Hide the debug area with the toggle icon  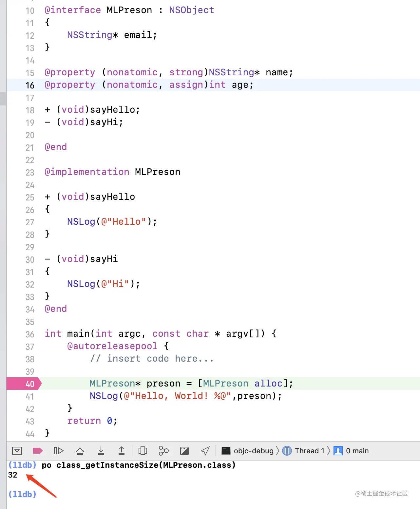tap(17, 451)
